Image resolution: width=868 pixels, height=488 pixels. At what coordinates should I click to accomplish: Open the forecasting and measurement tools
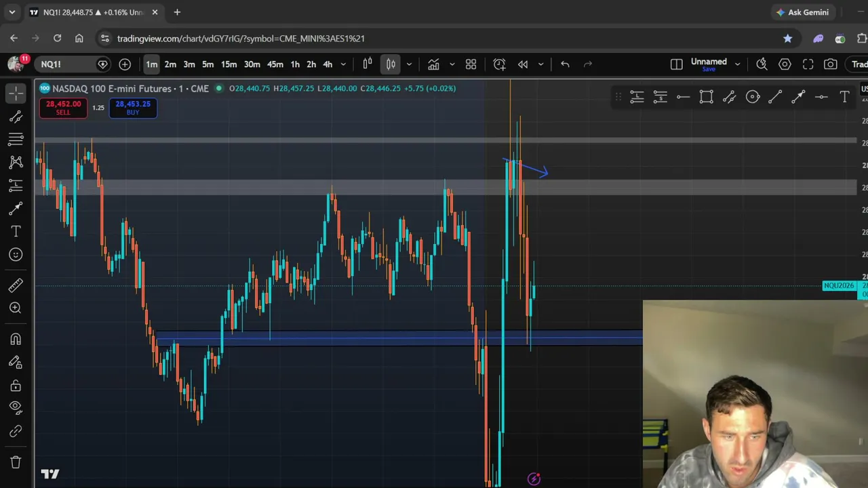(x=16, y=185)
